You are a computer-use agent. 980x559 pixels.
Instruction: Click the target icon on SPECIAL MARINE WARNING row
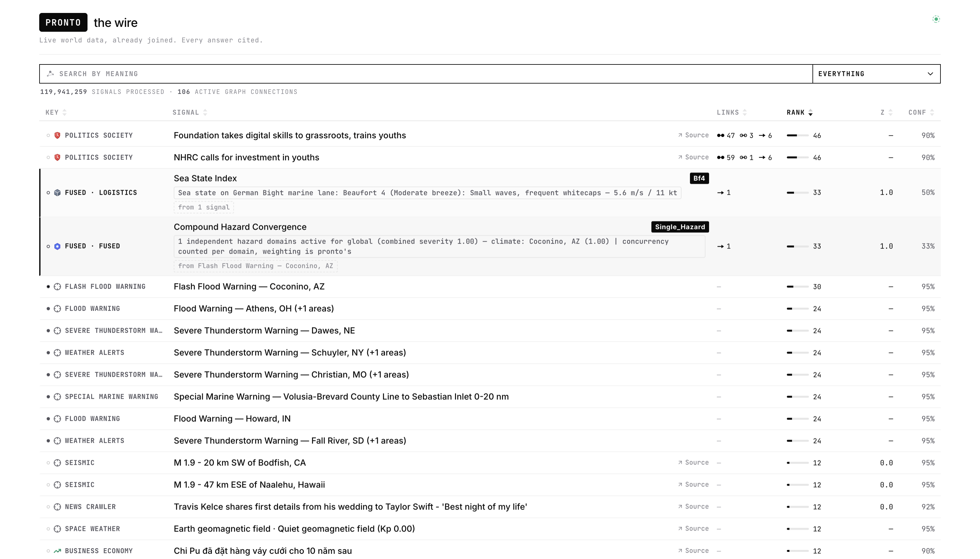(x=57, y=397)
